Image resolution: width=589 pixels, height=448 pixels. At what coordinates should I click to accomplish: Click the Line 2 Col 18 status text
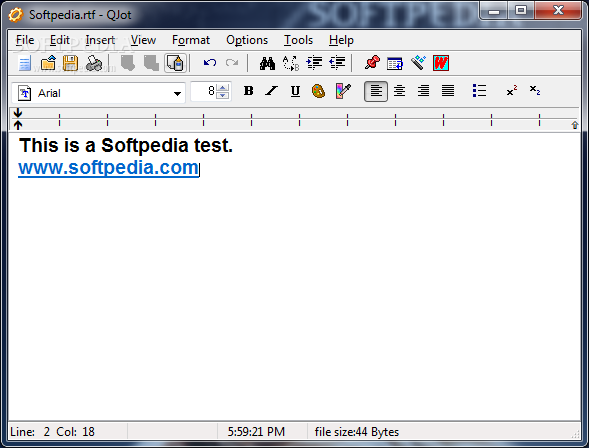(52, 432)
